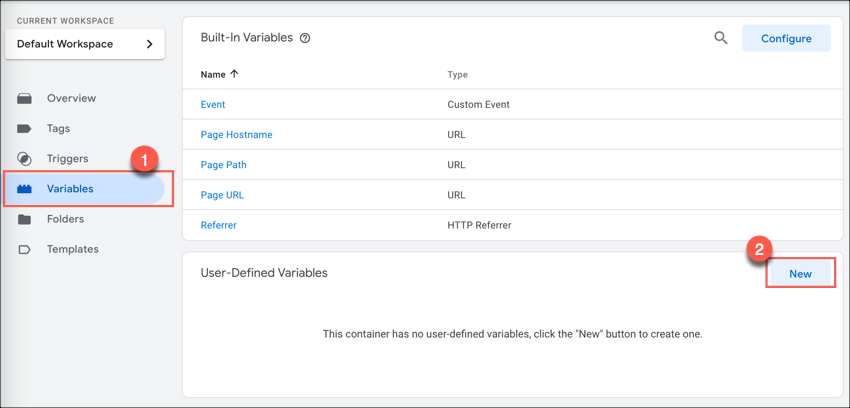Open the Triggers section

coord(68,159)
